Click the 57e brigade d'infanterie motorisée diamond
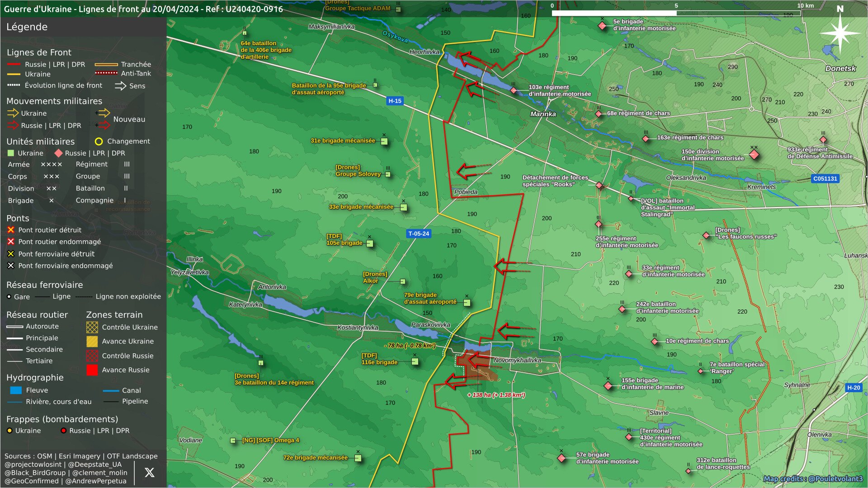Screen dimensions: 868x488 (561, 458)
